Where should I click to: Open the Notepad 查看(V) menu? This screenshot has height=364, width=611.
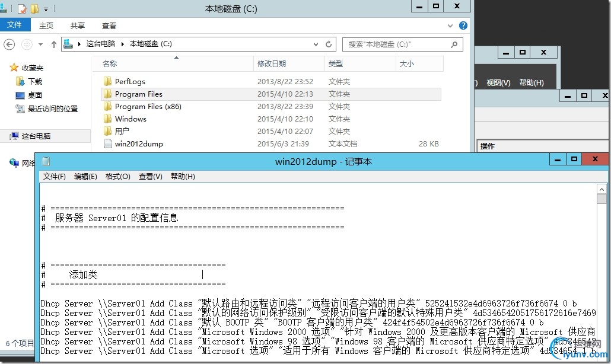(x=151, y=176)
